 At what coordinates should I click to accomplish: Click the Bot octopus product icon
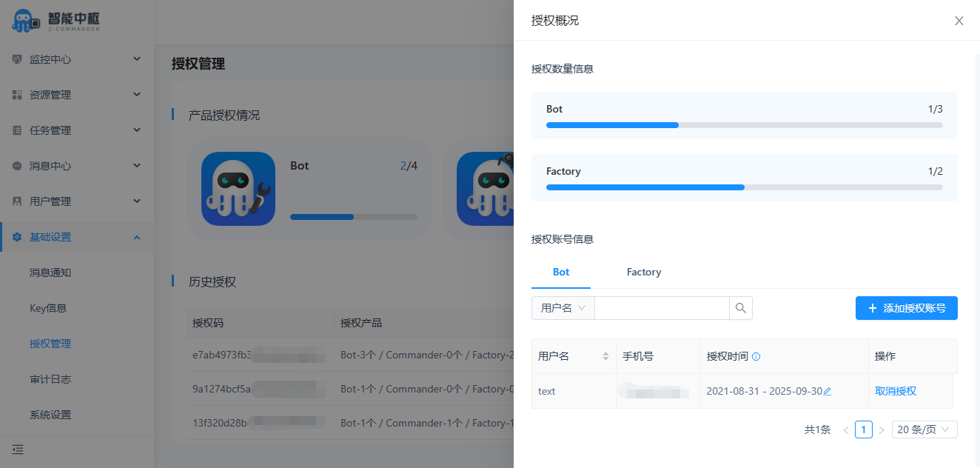(x=238, y=189)
